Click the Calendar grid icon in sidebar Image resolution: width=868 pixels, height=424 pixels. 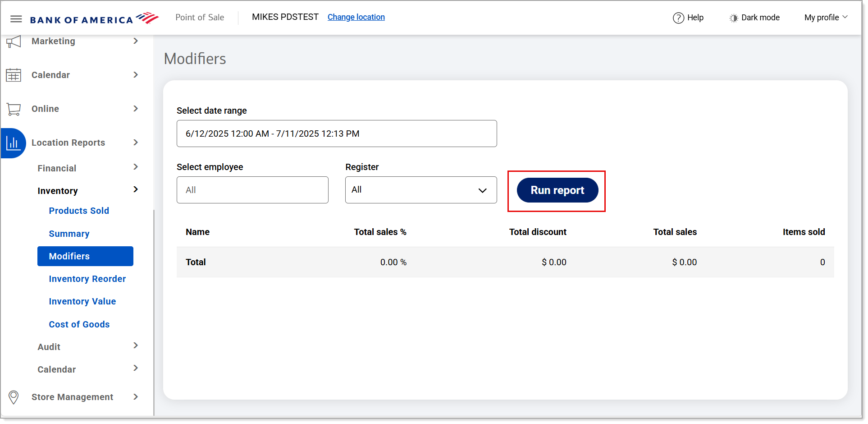[14, 75]
